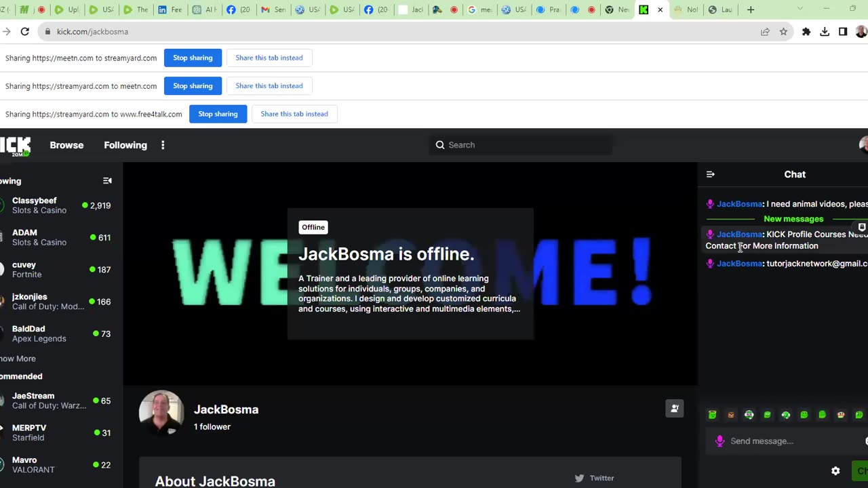Click the Kick search field
868x488 pixels.
tap(521, 145)
